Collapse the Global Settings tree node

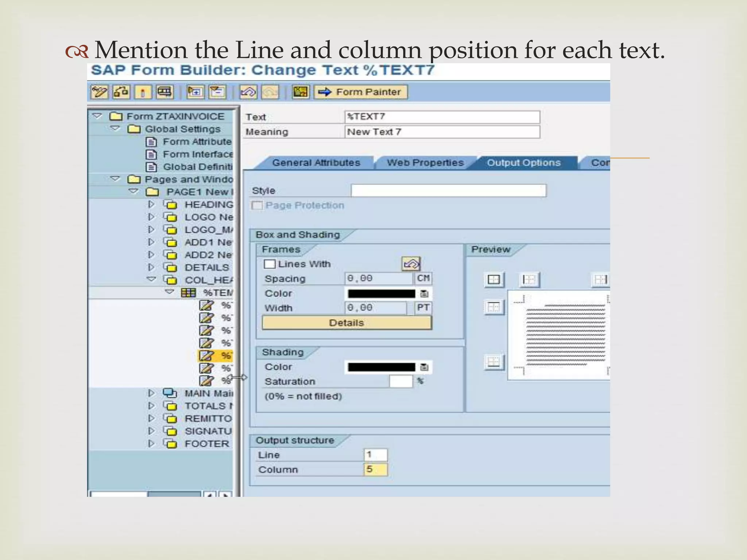coord(115,129)
